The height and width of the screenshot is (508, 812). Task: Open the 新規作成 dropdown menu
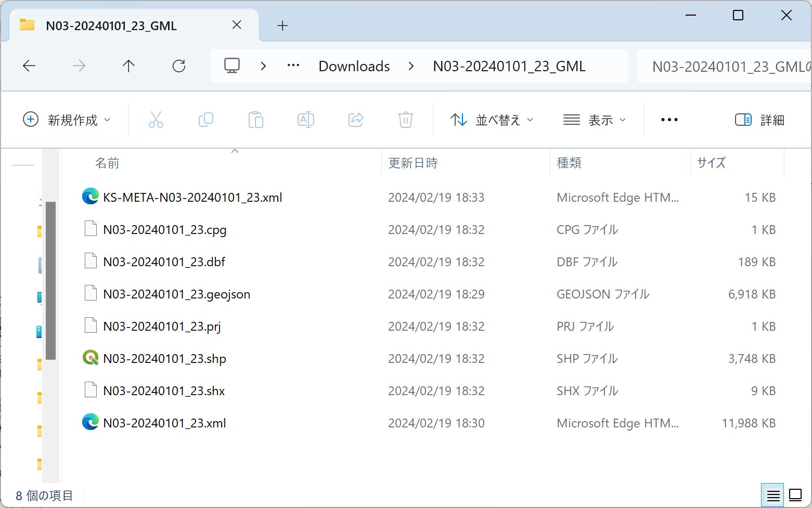click(67, 120)
